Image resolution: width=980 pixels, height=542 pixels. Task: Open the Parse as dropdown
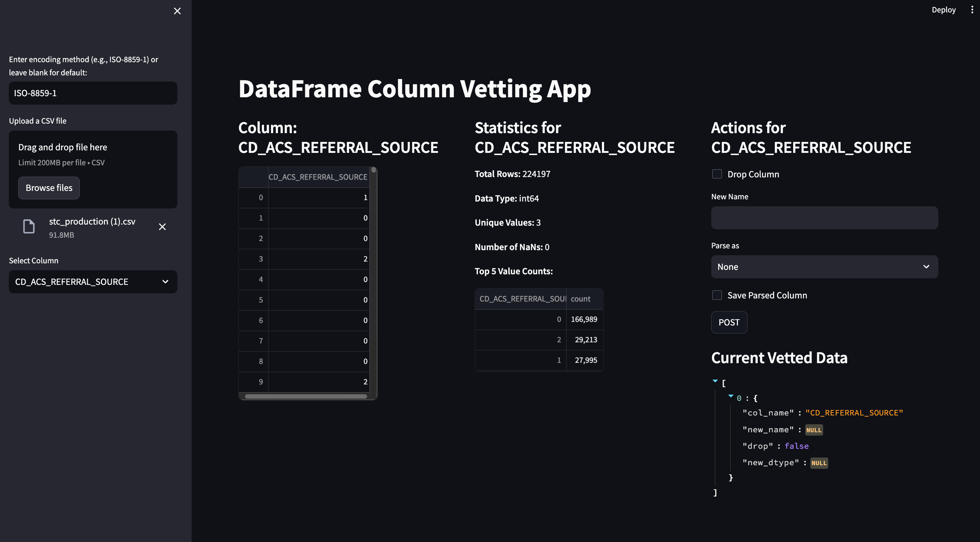pyautogui.click(x=824, y=267)
